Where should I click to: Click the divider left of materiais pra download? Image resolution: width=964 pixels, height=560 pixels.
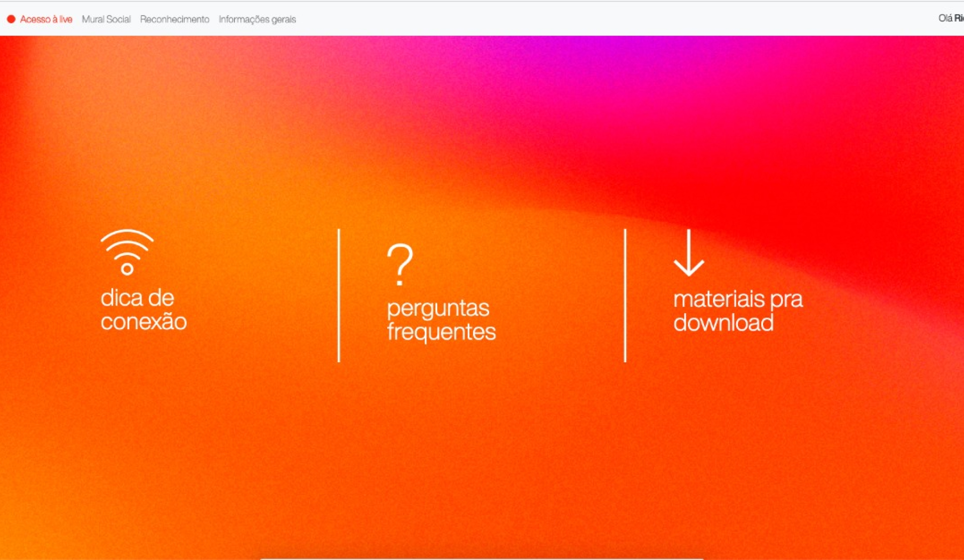pos(625,295)
